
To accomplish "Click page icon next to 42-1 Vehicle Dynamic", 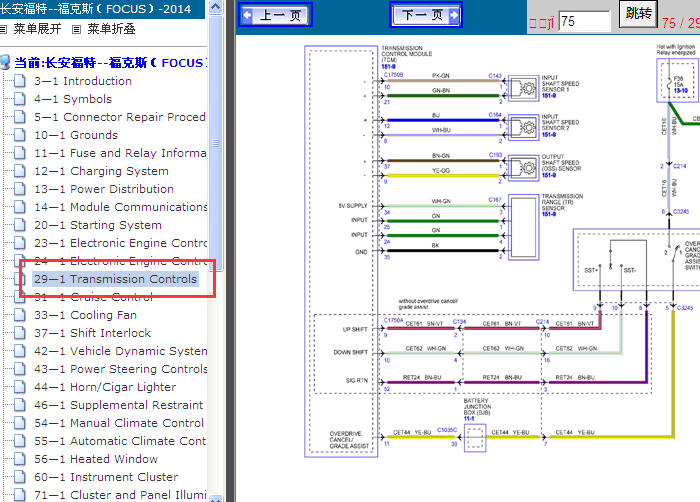I will pos(20,351).
